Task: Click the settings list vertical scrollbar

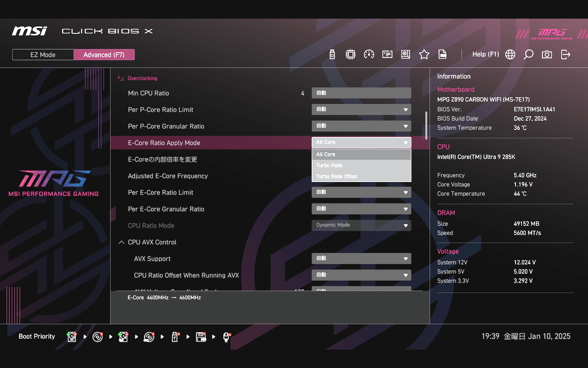Action: (x=426, y=125)
